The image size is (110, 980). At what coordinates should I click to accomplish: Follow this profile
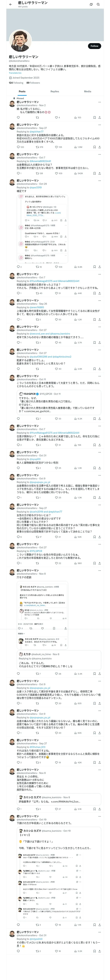[x=94, y=46]
